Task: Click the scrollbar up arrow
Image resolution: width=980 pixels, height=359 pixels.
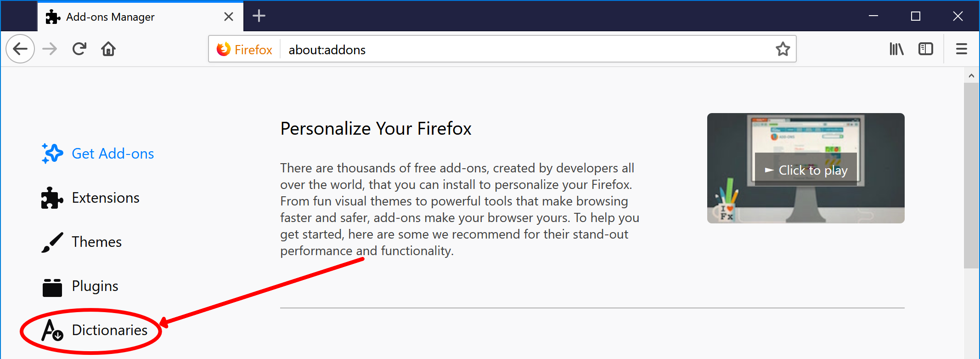Action: pos(971,76)
